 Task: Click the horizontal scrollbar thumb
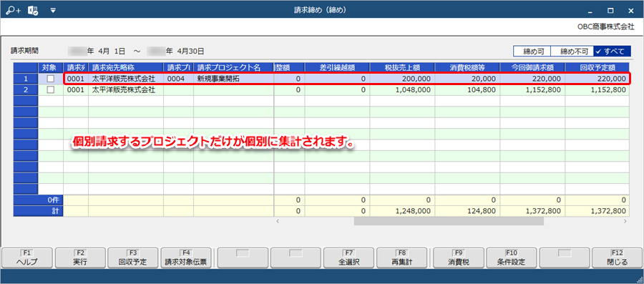(449, 221)
